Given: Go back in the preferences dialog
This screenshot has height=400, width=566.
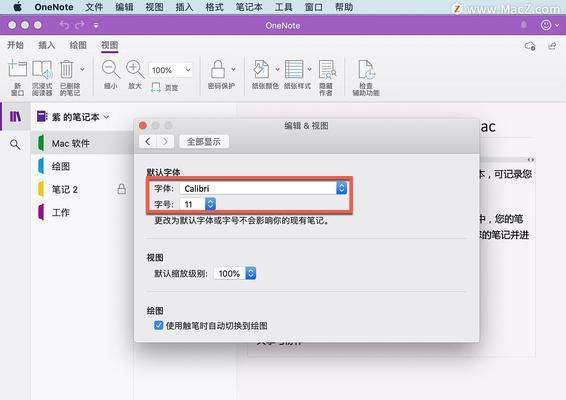Looking at the screenshot, I should click(148, 142).
